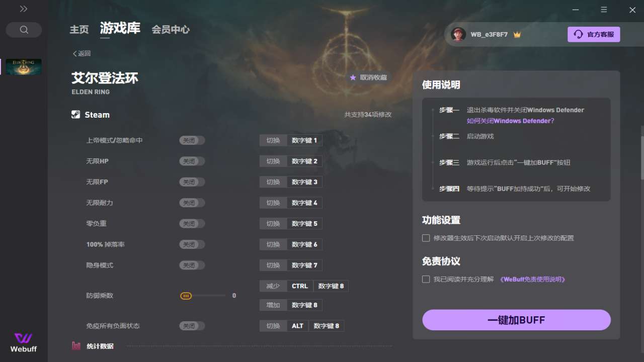The height and width of the screenshot is (362, 644).
Task: Open the hamburger menu icon in title bar
Action: coord(604,10)
